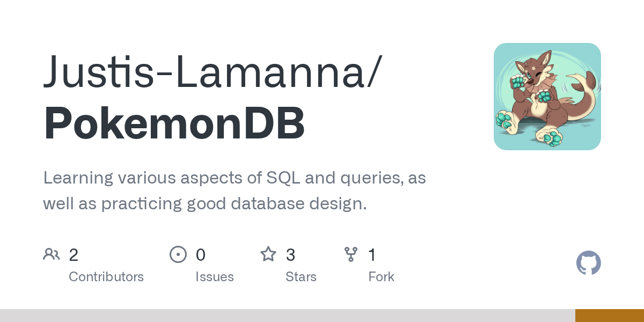Click the GitHub Octocat logo
This screenshot has height=322, width=644.
588,264
